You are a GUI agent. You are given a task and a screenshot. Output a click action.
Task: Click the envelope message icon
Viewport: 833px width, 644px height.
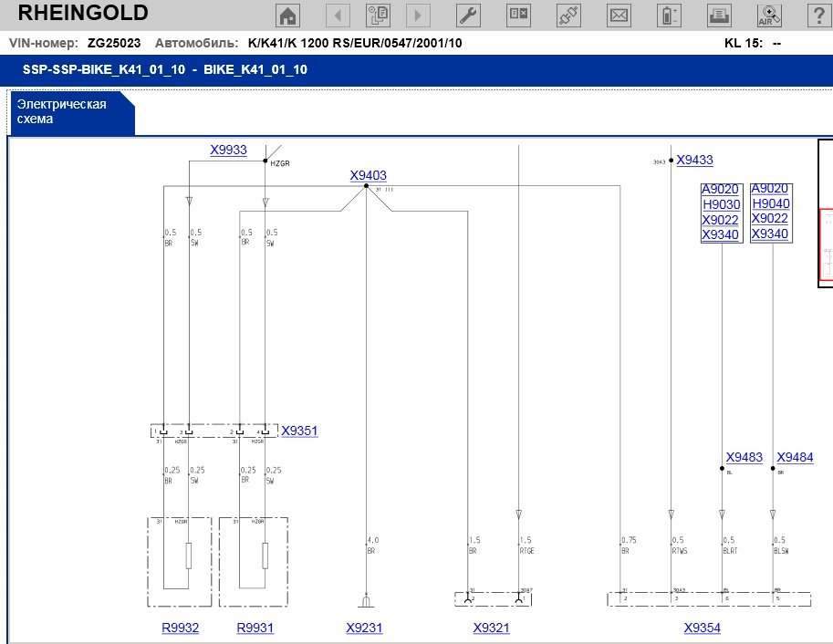coord(620,15)
